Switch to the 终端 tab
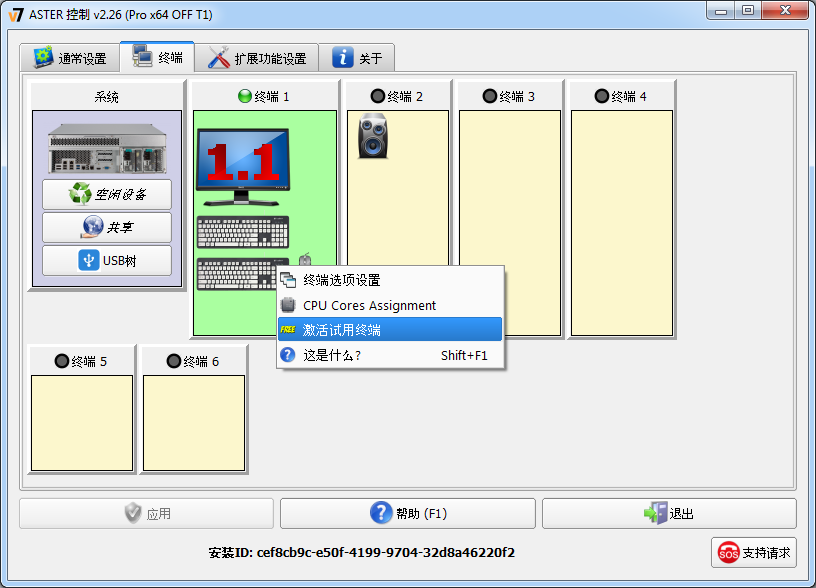 (157, 56)
